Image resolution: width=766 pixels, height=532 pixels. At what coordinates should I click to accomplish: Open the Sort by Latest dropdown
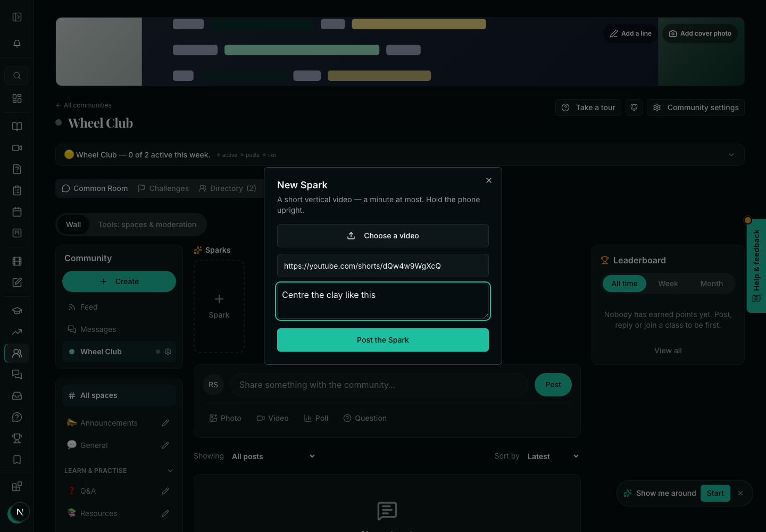(553, 456)
